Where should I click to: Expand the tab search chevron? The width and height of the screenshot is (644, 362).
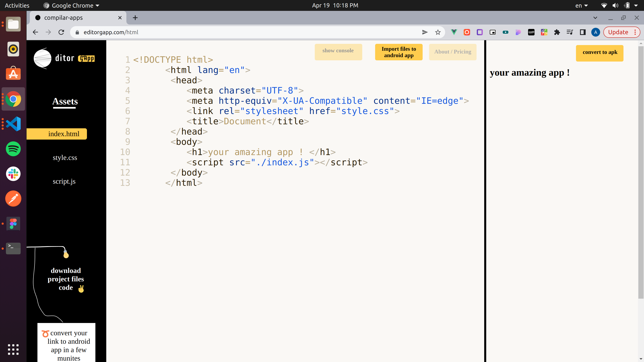595,17
